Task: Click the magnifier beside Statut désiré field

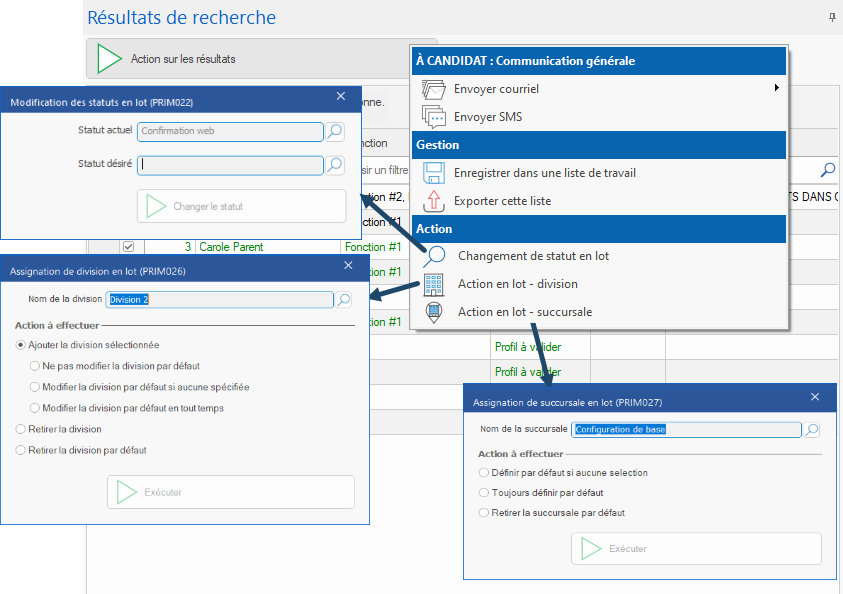Action: (336, 165)
